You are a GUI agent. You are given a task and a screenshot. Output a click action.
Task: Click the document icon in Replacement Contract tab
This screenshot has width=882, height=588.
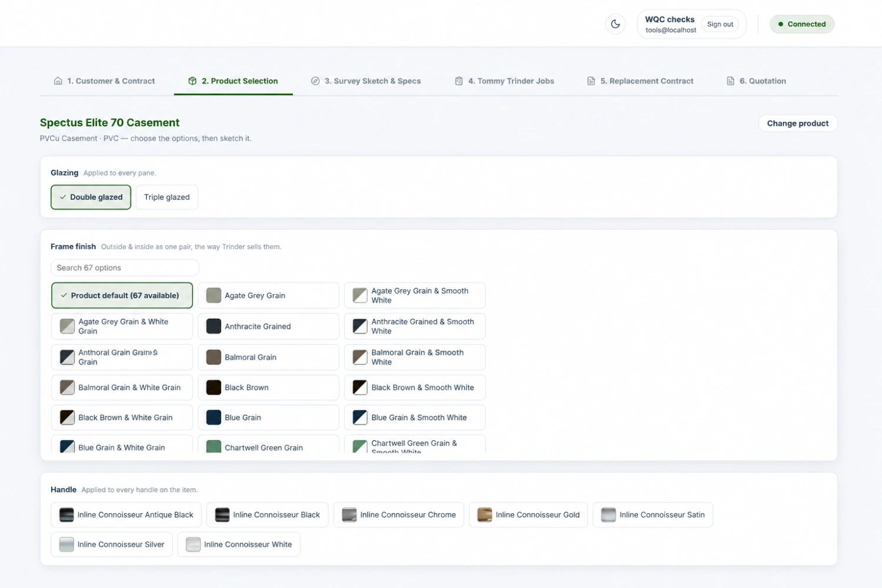(591, 81)
